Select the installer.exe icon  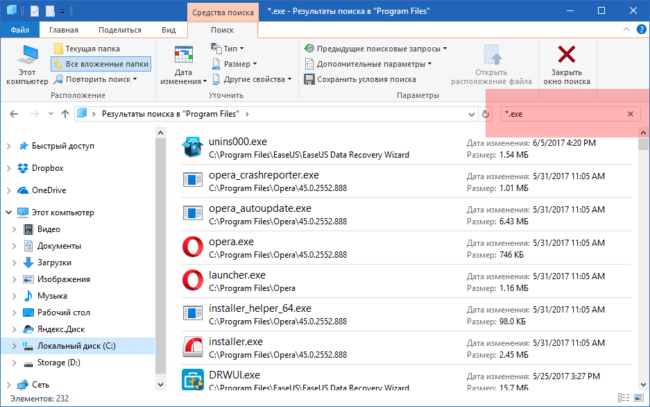(x=193, y=347)
